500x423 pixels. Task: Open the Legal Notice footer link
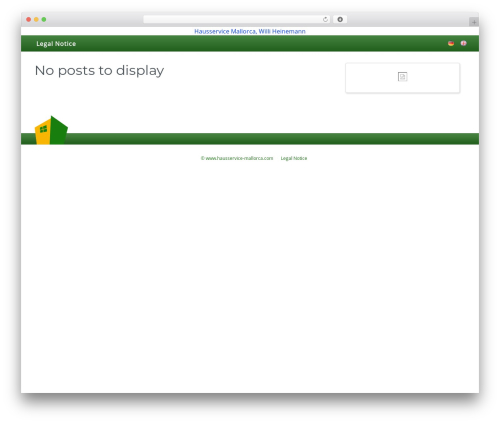click(x=294, y=158)
